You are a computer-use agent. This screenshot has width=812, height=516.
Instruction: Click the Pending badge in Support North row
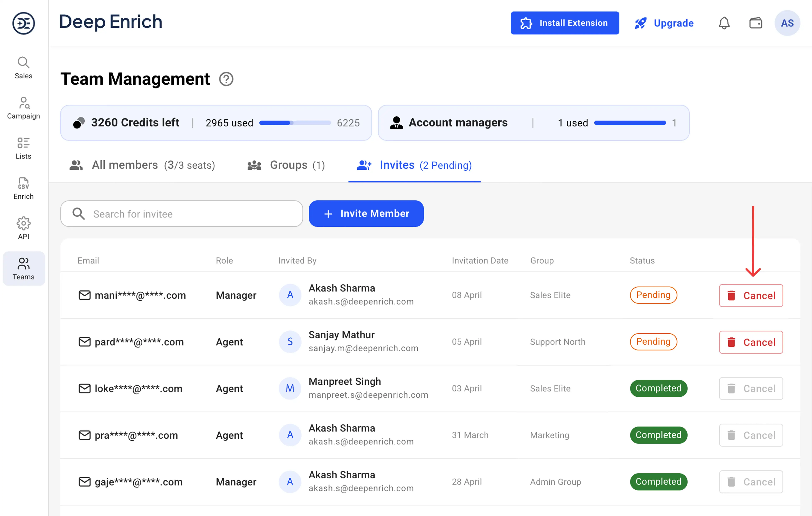(x=654, y=342)
